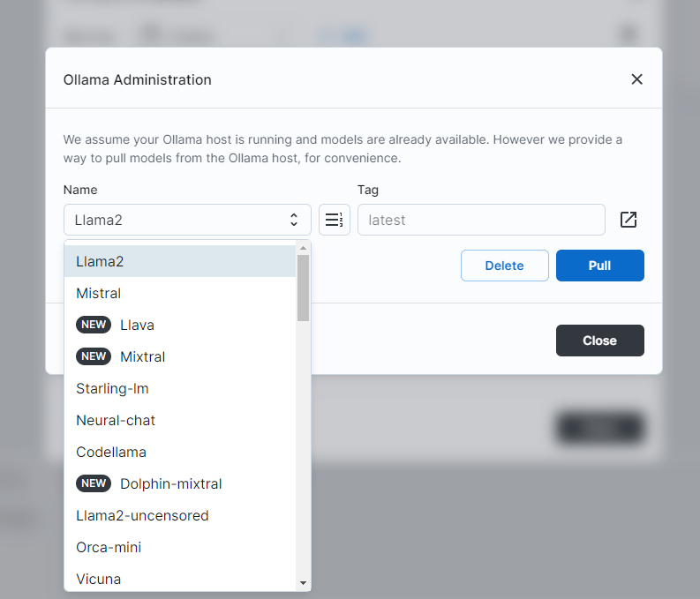Pick Codellama in the dropdown

point(180,452)
